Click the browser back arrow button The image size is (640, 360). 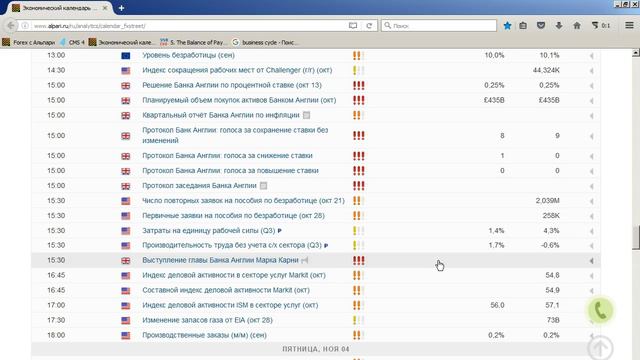coord(11,26)
